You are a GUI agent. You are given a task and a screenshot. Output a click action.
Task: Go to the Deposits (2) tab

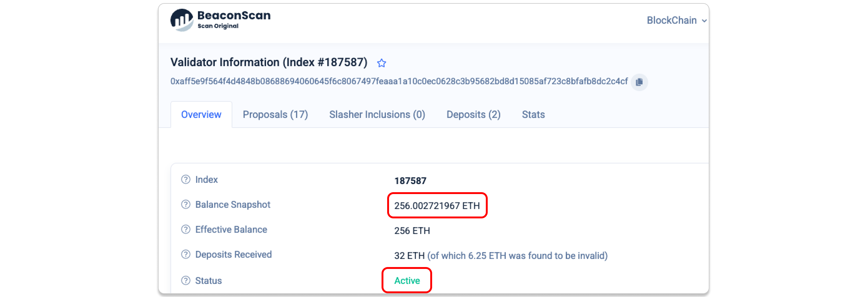(473, 114)
